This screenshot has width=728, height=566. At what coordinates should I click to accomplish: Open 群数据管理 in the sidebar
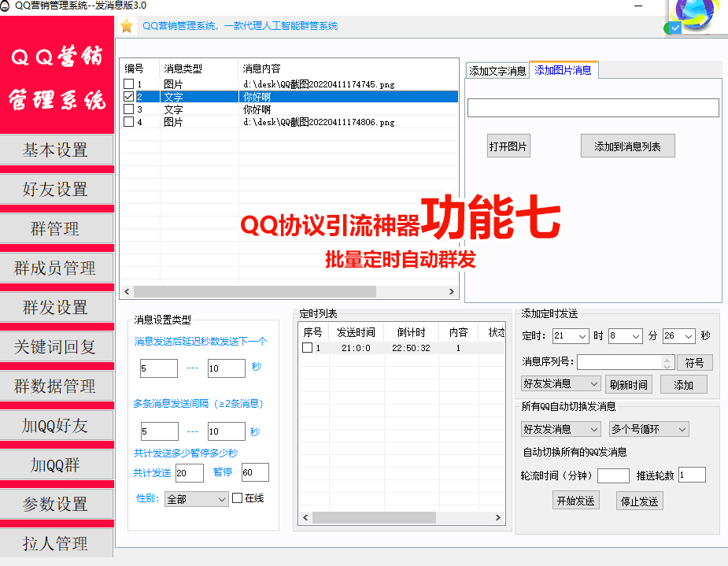tap(56, 386)
